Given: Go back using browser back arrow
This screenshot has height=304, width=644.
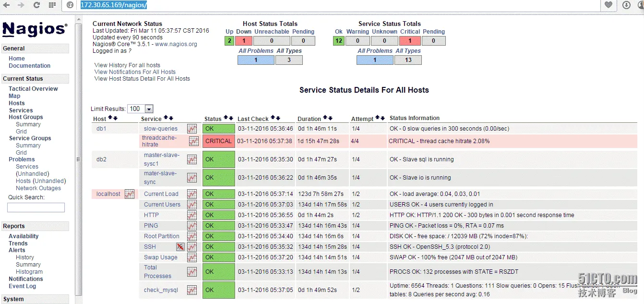Looking at the screenshot, I should [x=6, y=5].
